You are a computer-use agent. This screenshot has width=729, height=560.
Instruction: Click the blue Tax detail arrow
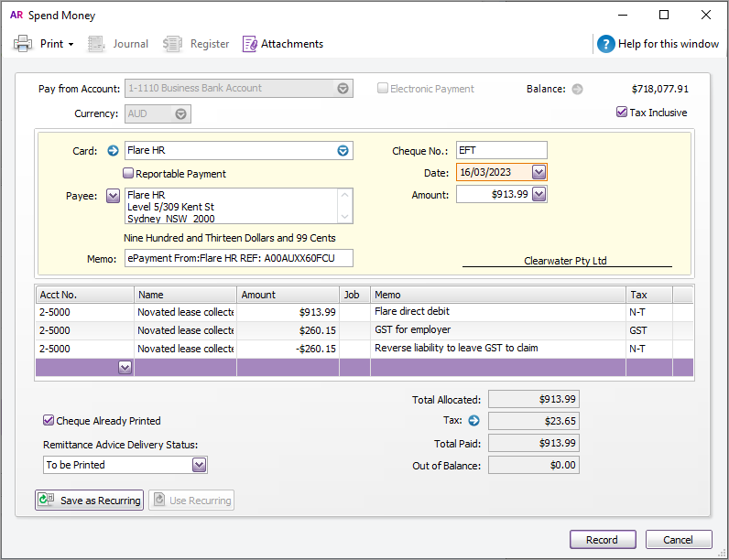pyautogui.click(x=473, y=421)
